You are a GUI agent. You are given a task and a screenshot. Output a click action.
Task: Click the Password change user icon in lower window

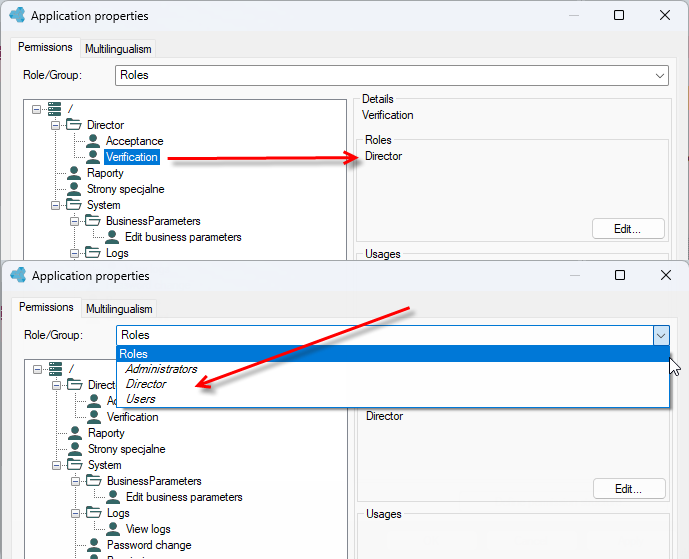tap(94, 545)
